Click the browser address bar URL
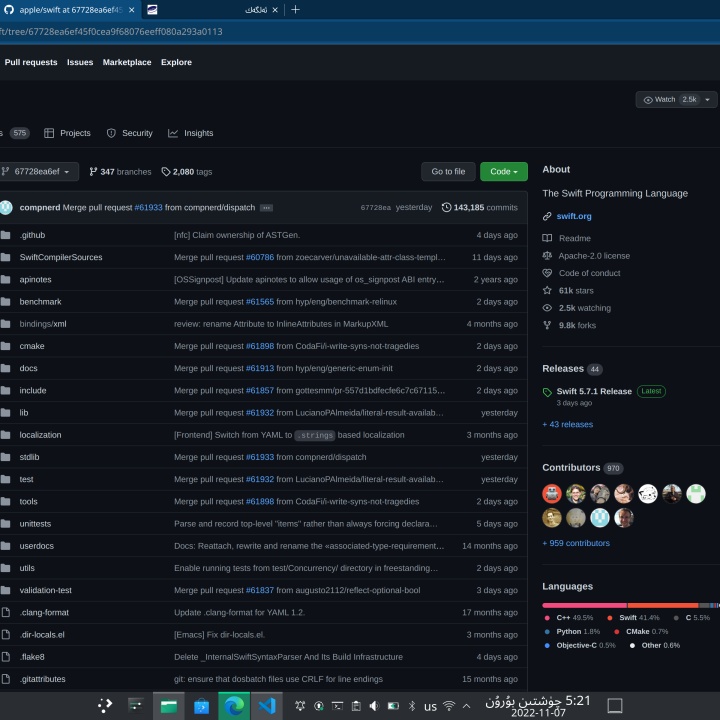Viewport: 720px width, 720px height. tap(111, 32)
